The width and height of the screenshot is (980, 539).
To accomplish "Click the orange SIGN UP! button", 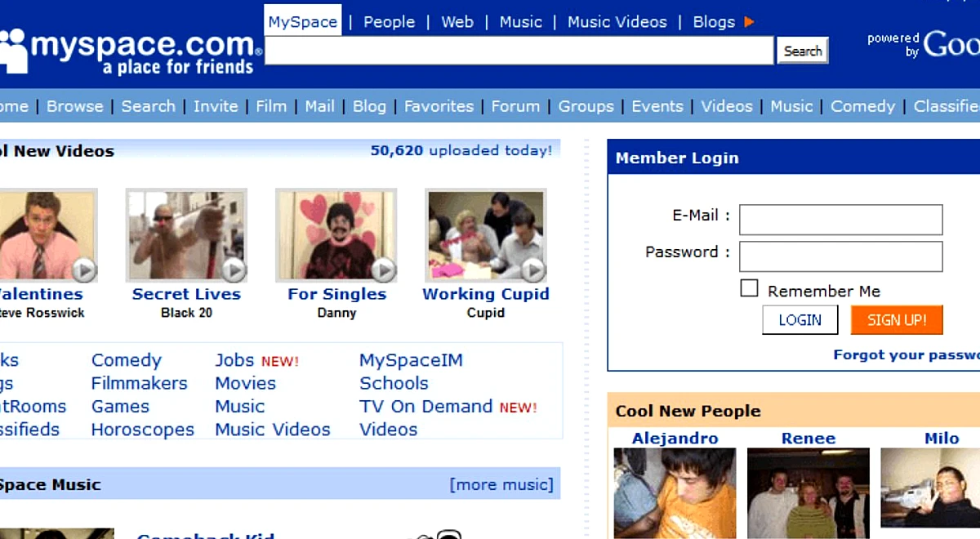I will coord(897,320).
